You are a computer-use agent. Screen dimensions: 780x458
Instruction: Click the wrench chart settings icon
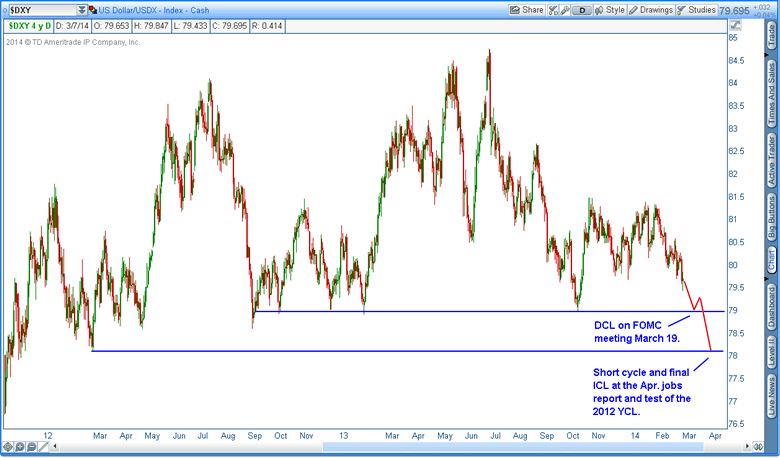(565, 10)
